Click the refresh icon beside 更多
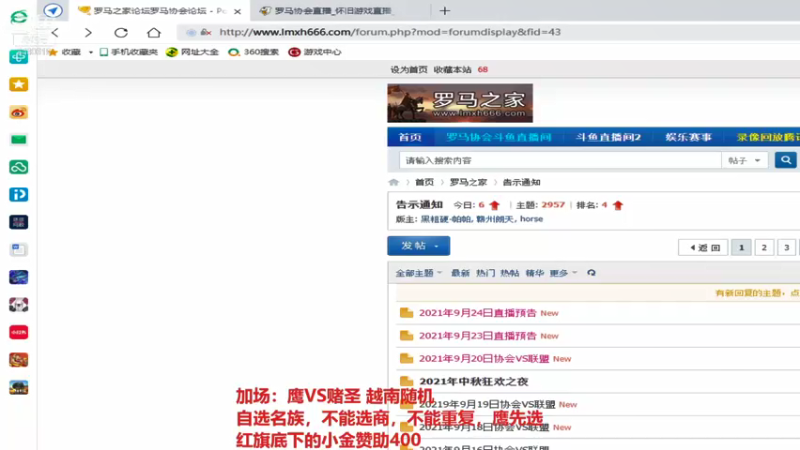Screen dimensions: 800x450 click(591, 273)
